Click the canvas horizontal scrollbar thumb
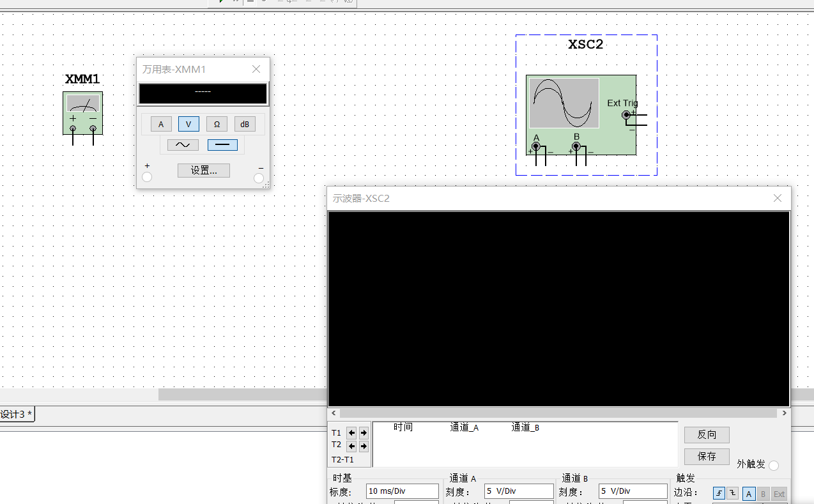 click(x=243, y=395)
